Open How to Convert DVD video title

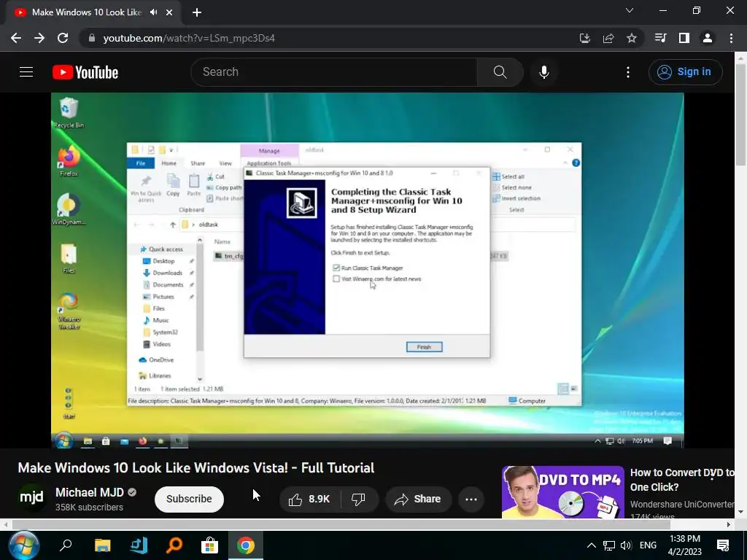[x=682, y=480]
